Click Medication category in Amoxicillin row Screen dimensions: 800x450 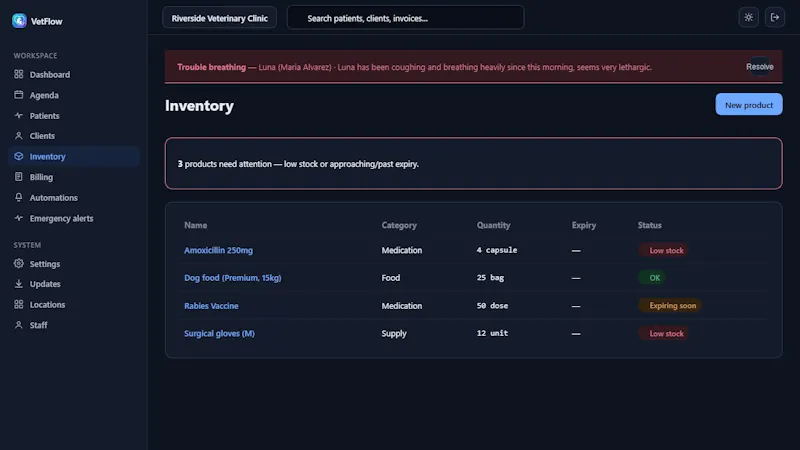402,250
